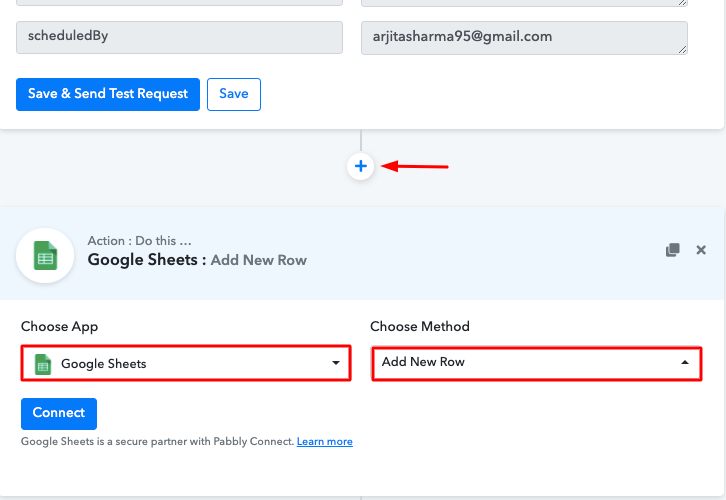The image size is (726, 500).
Task: Click the Choose Method label
Action: [419, 326]
